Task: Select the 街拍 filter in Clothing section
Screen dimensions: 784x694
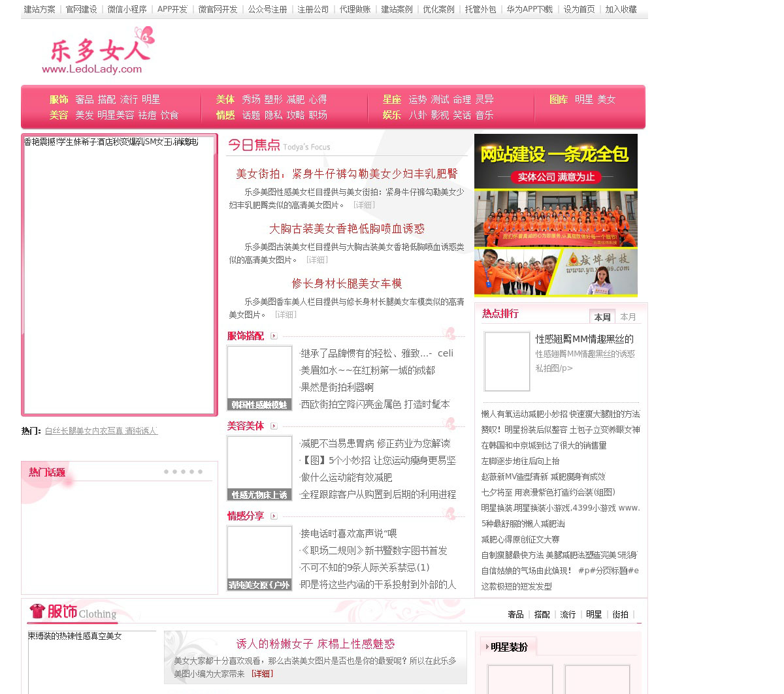Action: point(620,614)
